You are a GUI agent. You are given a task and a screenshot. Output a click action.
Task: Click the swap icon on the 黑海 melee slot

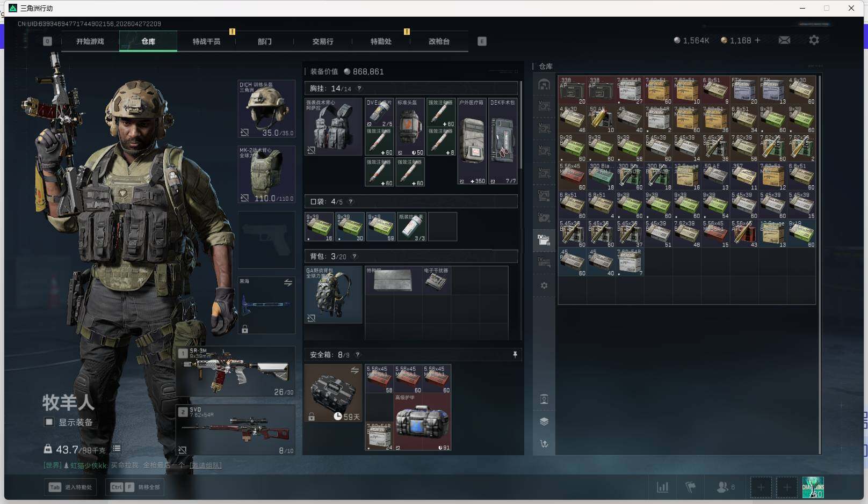[x=288, y=283]
